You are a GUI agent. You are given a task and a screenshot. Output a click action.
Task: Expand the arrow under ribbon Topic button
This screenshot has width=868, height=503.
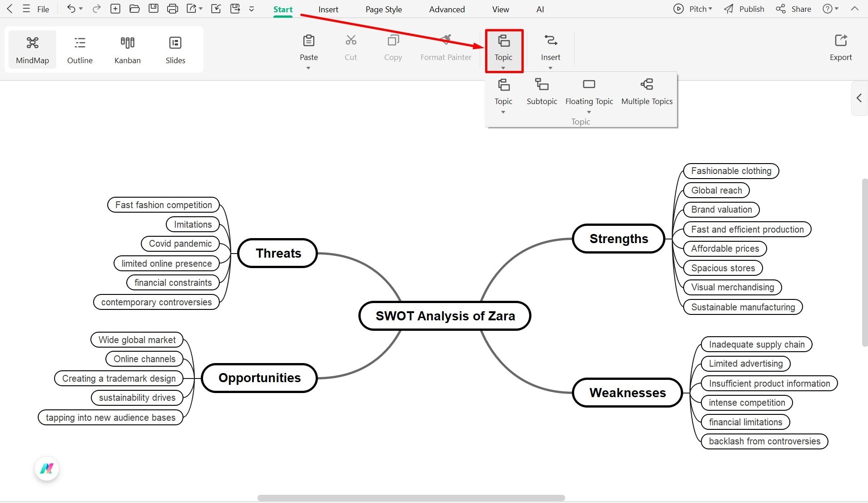503,68
